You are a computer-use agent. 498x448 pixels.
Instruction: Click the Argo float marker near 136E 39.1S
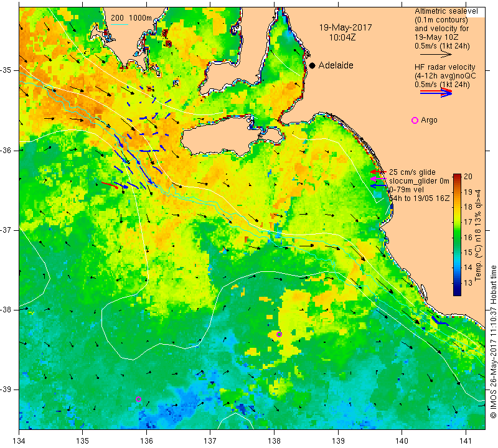[x=138, y=399]
